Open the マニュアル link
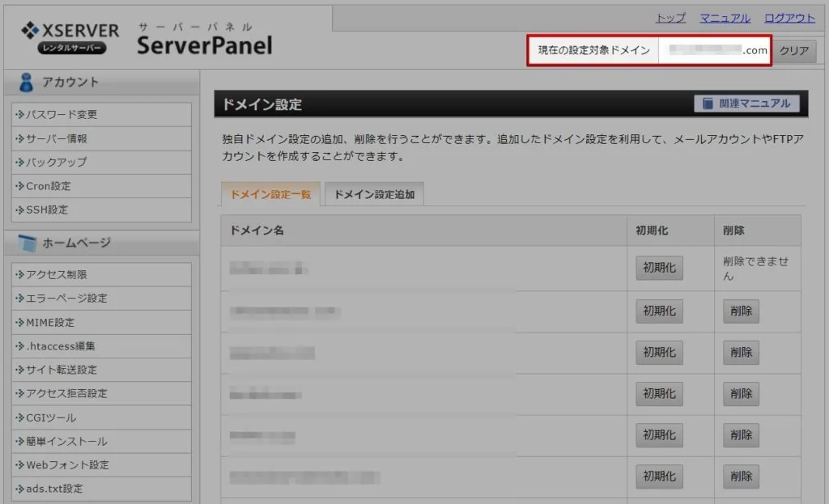Image resolution: width=829 pixels, height=504 pixels. click(725, 18)
